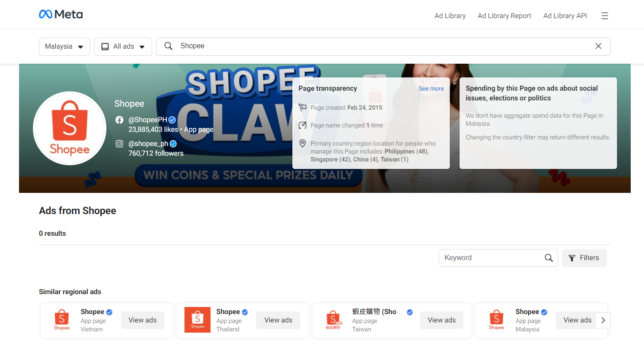
Task: Click the 蝦皮購物 Taiwan page name
Action: pos(377,312)
